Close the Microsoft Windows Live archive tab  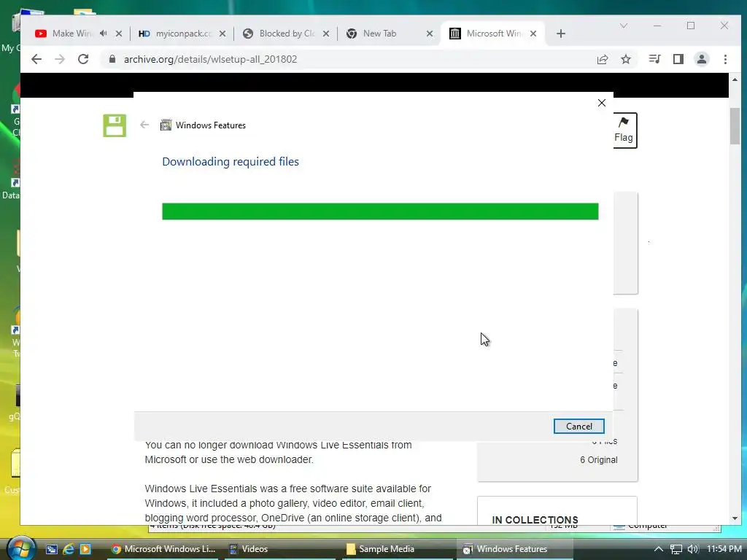(x=533, y=34)
